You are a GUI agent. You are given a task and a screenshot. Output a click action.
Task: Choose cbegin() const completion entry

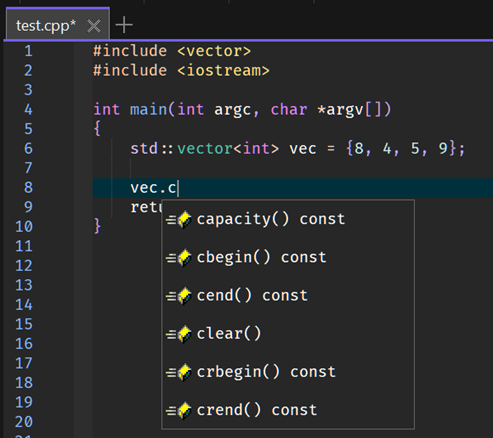coord(288,258)
